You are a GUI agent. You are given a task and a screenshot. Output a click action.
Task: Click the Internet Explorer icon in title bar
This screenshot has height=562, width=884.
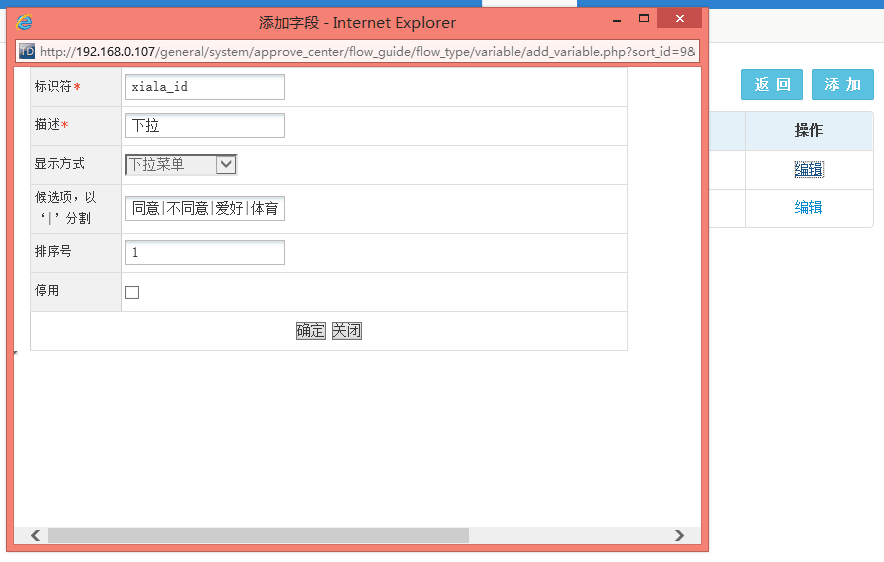25,22
